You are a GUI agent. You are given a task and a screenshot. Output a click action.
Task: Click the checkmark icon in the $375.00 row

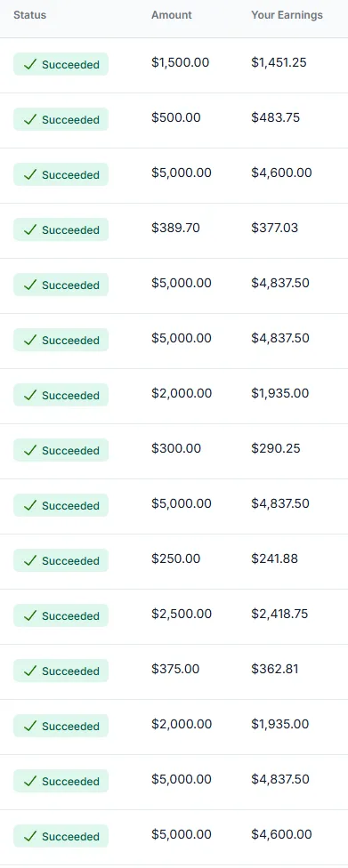30,671
